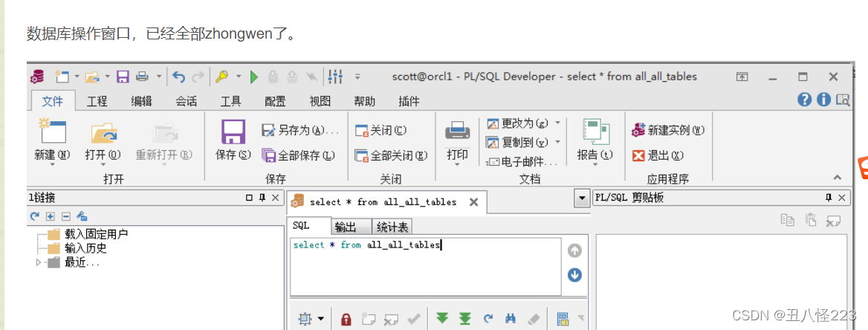
Task: Click the 另存为(A)... button
Action: (300, 131)
